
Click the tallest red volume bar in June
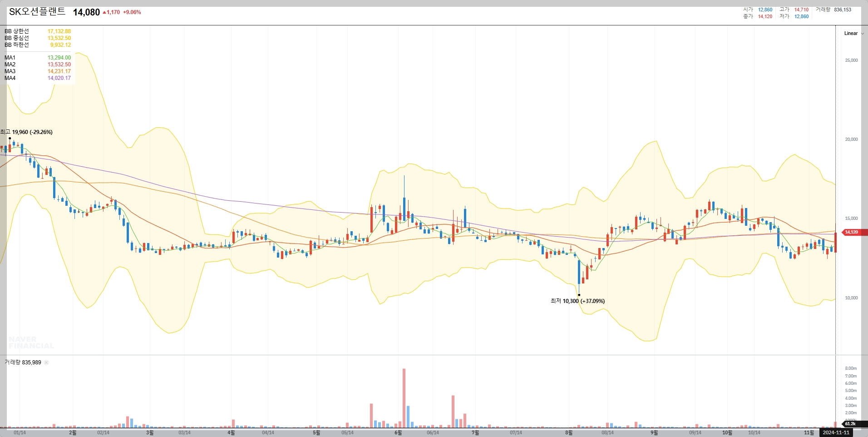404,398
